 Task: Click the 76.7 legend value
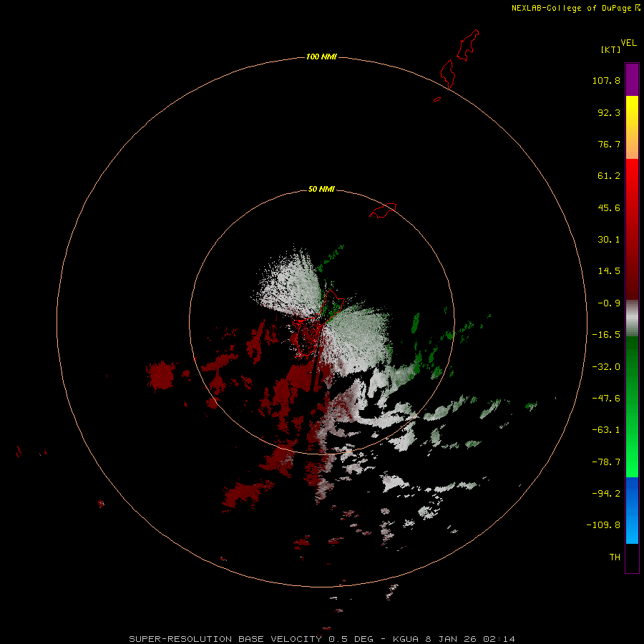609,144
